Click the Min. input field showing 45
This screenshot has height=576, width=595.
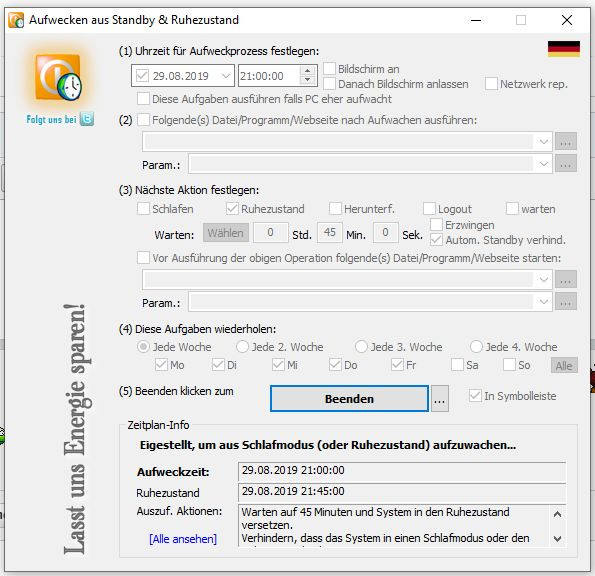tap(330, 232)
